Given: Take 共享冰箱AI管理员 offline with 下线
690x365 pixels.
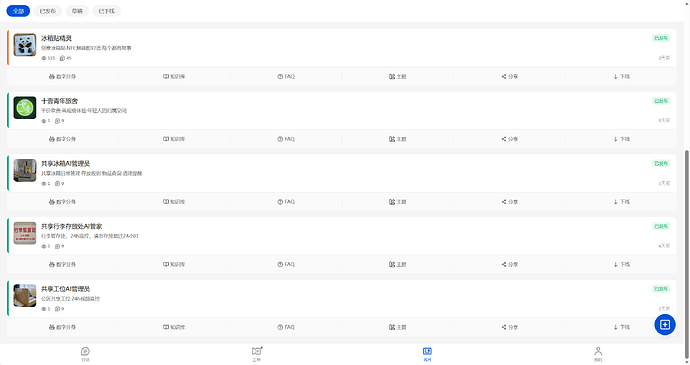Looking at the screenshot, I should tap(621, 202).
